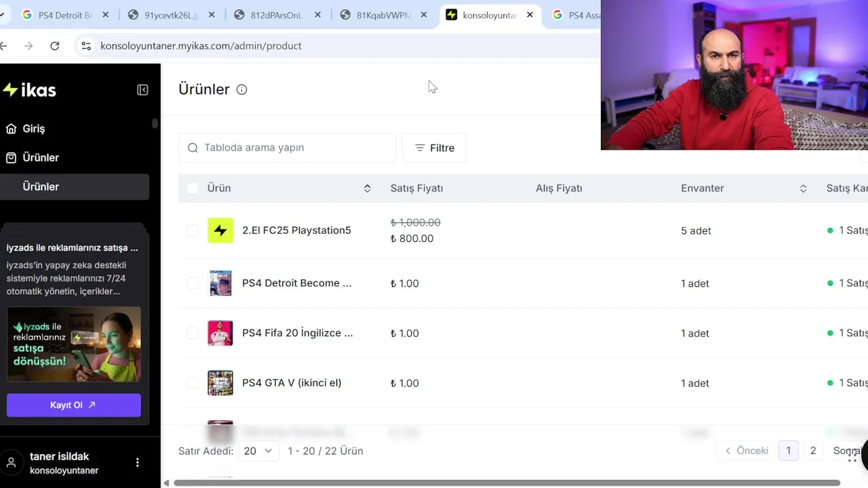Screen dimensions: 868x488
Task: Click ₺ 800.00 price in FC25 row
Action: [x=412, y=239]
